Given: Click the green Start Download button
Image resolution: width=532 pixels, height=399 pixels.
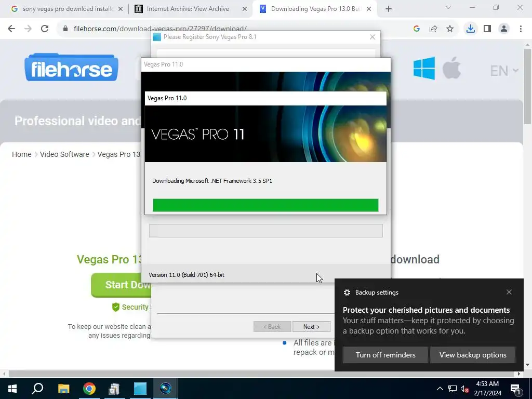Looking at the screenshot, I should coord(121,285).
